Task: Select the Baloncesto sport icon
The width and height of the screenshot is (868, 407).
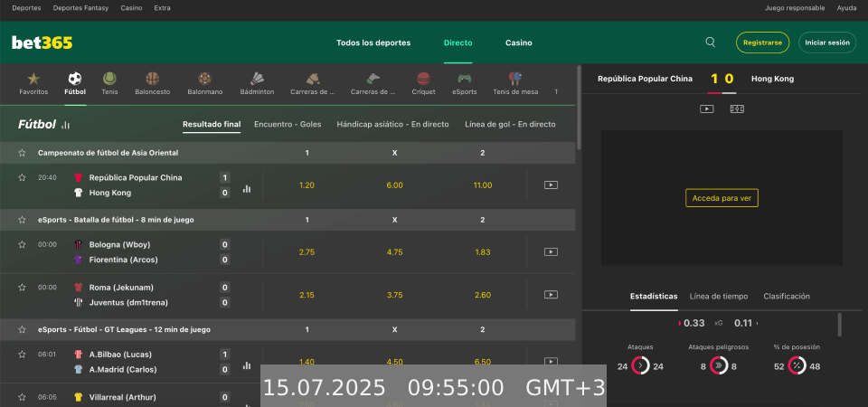Action: 152,79
